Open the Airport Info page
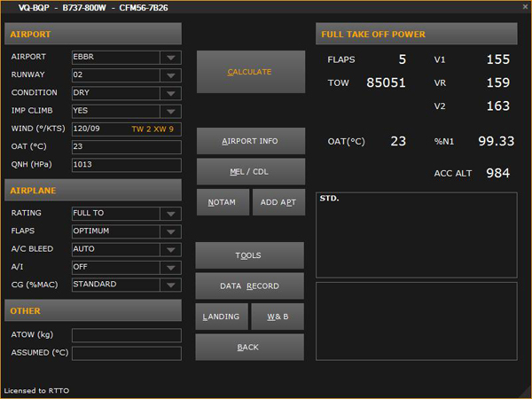 tap(250, 141)
